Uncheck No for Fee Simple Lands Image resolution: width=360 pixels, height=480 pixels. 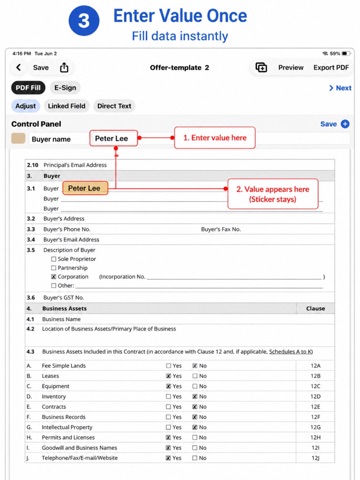tap(195, 366)
